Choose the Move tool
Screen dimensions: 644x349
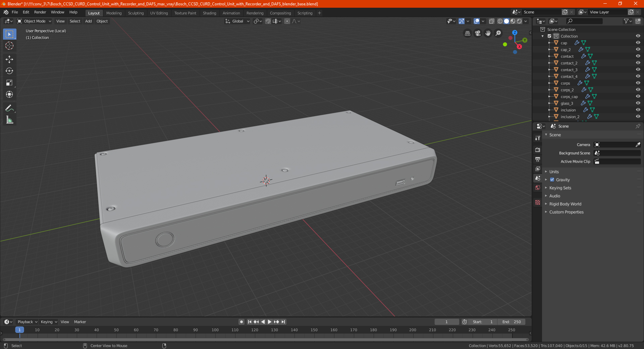(x=9, y=59)
